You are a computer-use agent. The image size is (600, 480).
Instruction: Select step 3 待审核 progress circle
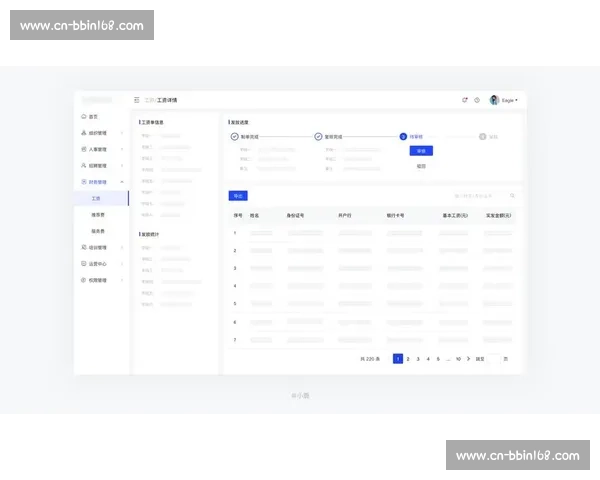[x=403, y=136]
